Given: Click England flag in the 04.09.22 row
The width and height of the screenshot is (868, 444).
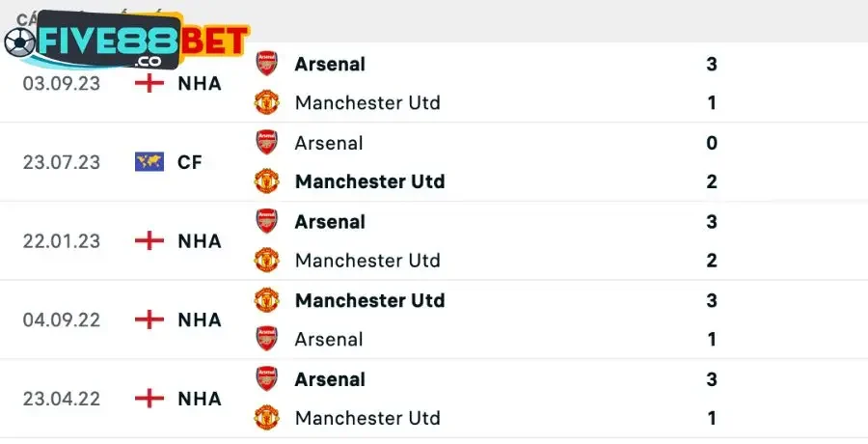Looking at the screenshot, I should click(x=149, y=319).
